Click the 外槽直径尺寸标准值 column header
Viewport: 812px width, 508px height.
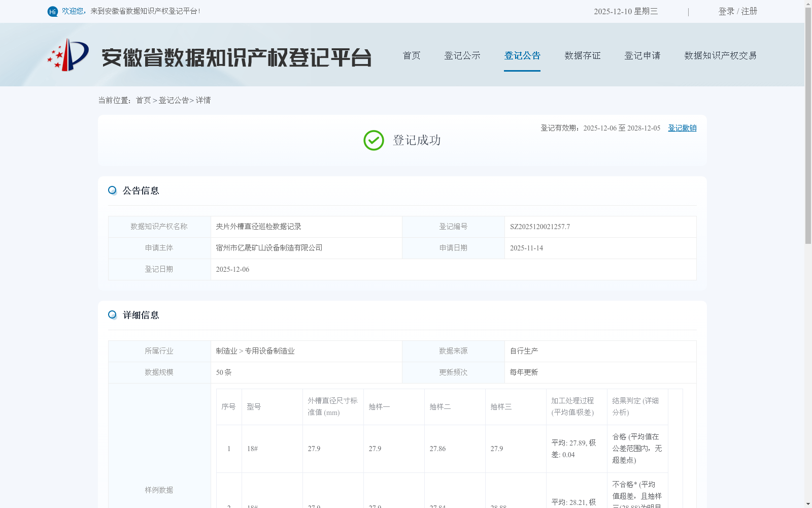[x=332, y=406]
